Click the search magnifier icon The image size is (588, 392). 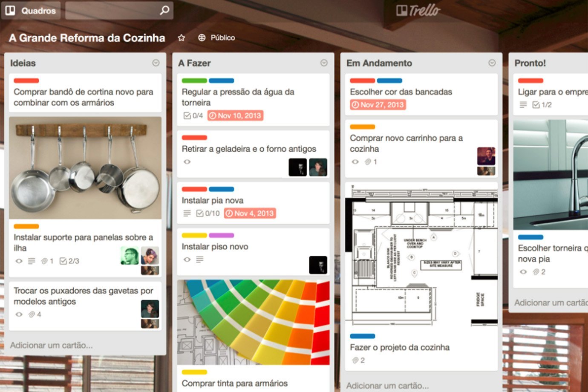point(164,10)
